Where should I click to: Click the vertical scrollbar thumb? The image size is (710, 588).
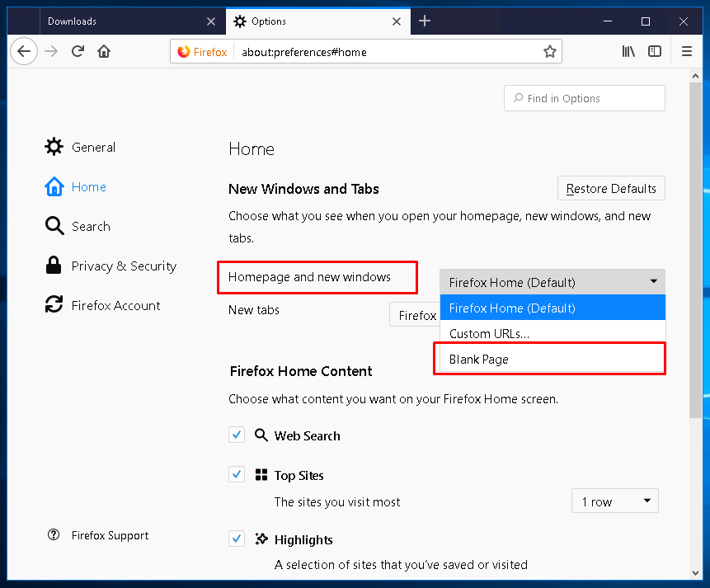(695, 250)
